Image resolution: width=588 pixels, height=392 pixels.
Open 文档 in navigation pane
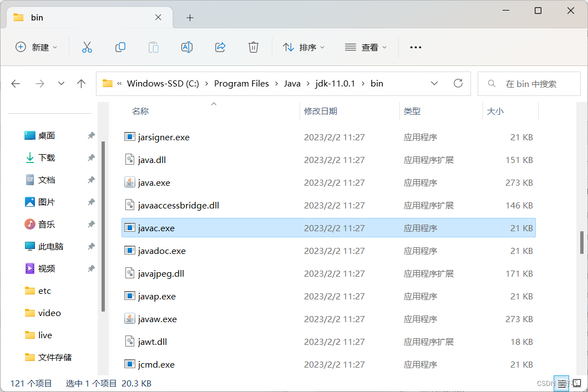tap(47, 180)
